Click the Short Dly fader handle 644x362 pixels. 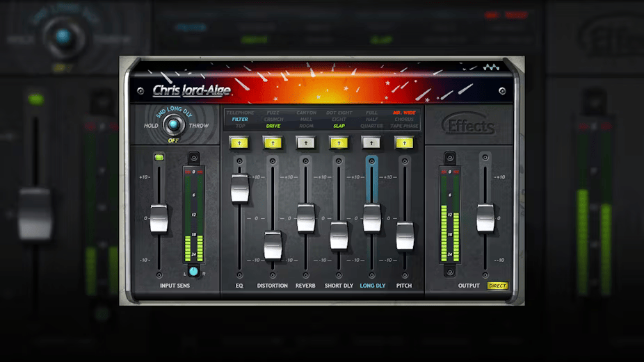coord(339,236)
